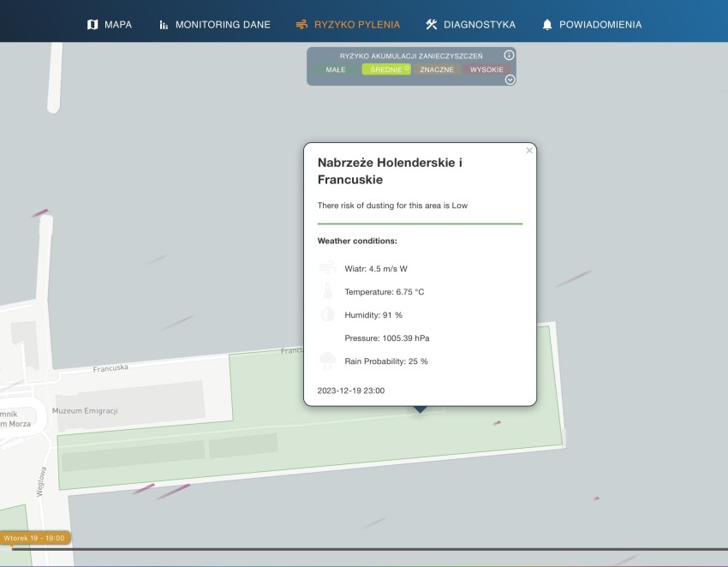728x567 pixels.
Task: Click the wind icon in weather conditions
Action: pos(327,268)
